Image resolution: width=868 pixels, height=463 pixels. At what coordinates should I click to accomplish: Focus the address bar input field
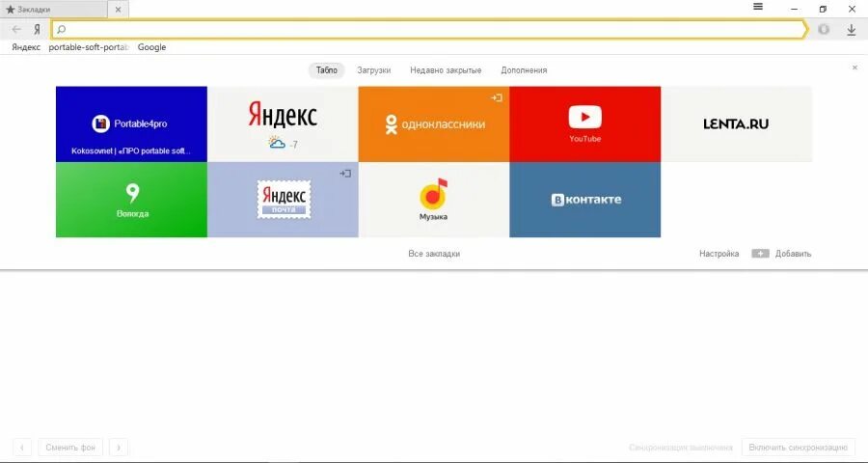pos(429,29)
